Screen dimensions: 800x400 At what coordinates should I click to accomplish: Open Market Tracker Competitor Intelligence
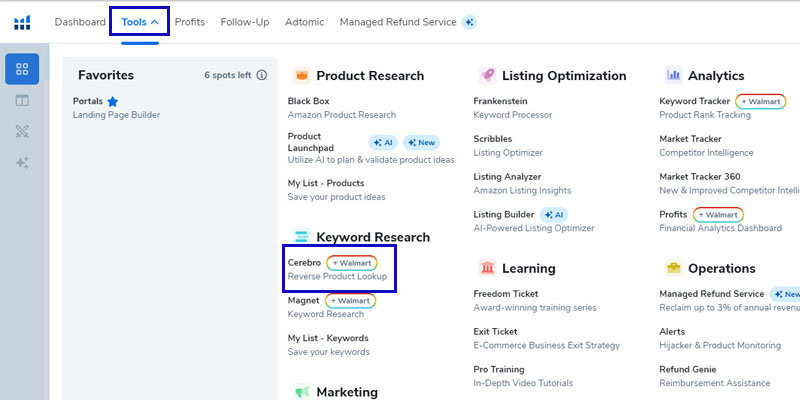click(706, 145)
